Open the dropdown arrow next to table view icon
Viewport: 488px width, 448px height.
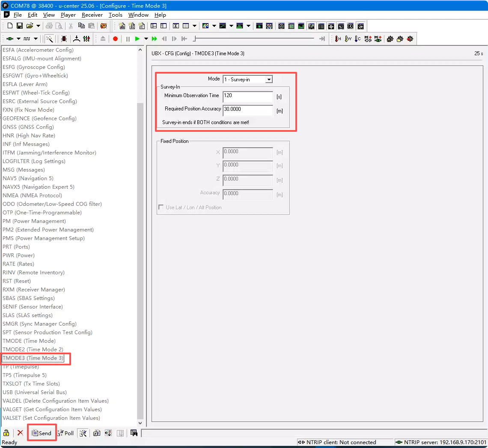(194, 26)
